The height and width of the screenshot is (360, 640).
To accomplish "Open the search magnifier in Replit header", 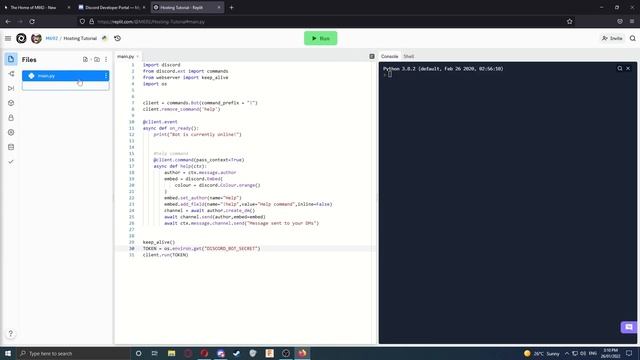I will click(633, 38).
